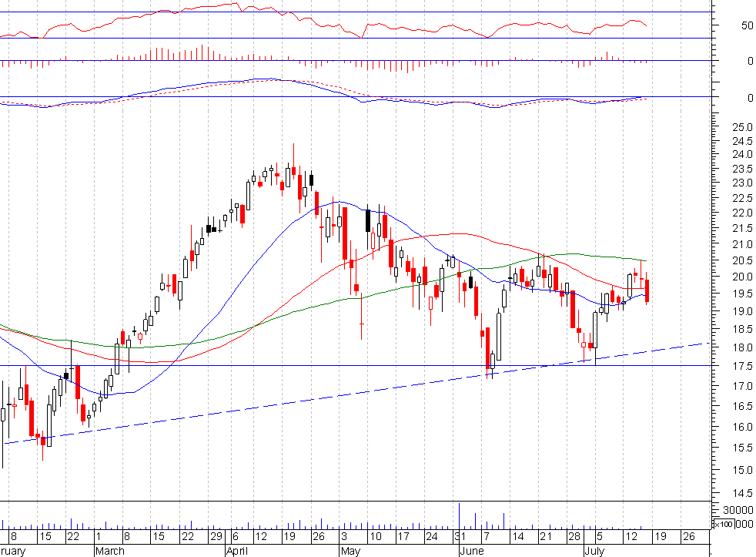
Task: Select the 17.0 price axis label
Action: [742, 386]
